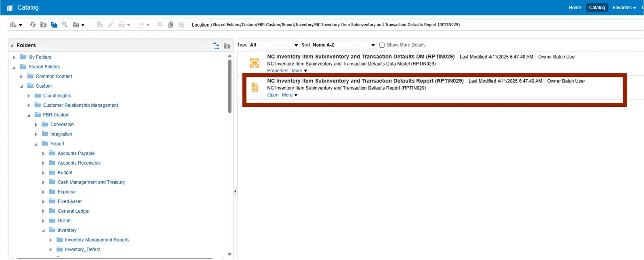Click the Folders tree scroll down arrow
This screenshot has height=260, width=644.
tap(229, 254)
